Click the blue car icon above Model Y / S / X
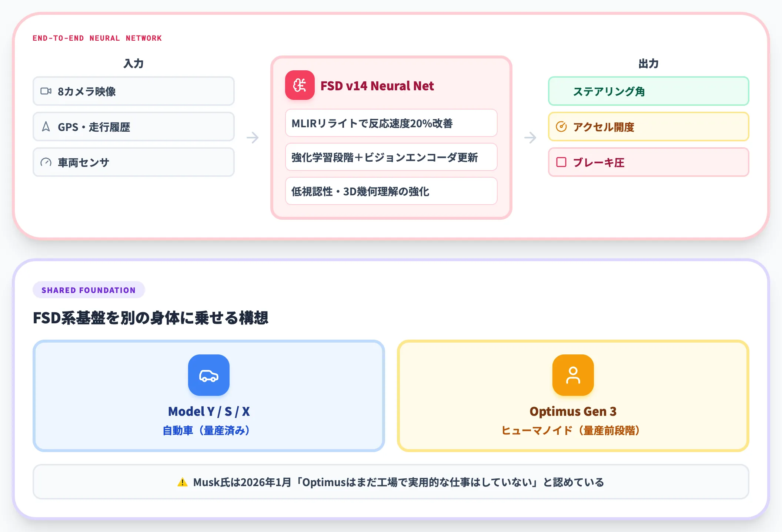Screen dimensions: 782x532 pos(209,375)
